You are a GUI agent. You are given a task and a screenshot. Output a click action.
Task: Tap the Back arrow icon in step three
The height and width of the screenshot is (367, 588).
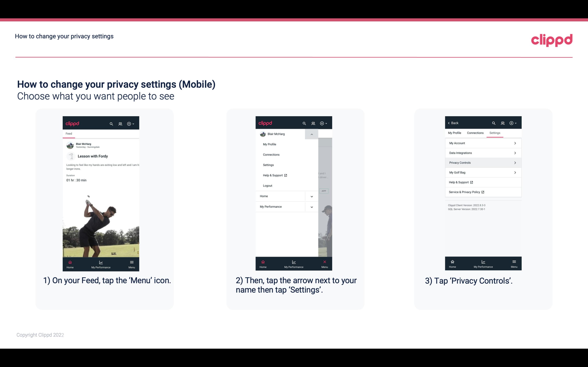pyautogui.click(x=450, y=123)
